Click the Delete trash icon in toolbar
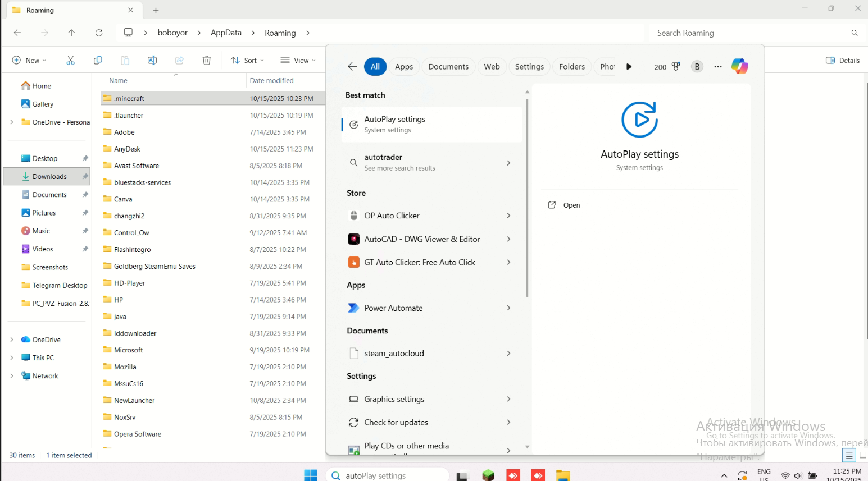This screenshot has height=481, width=868. 207,61
